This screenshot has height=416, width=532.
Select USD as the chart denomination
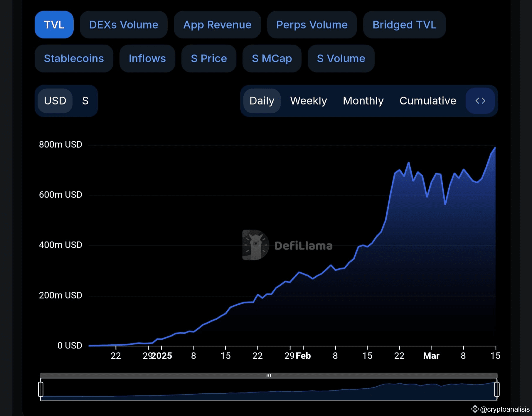(x=55, y=101)
